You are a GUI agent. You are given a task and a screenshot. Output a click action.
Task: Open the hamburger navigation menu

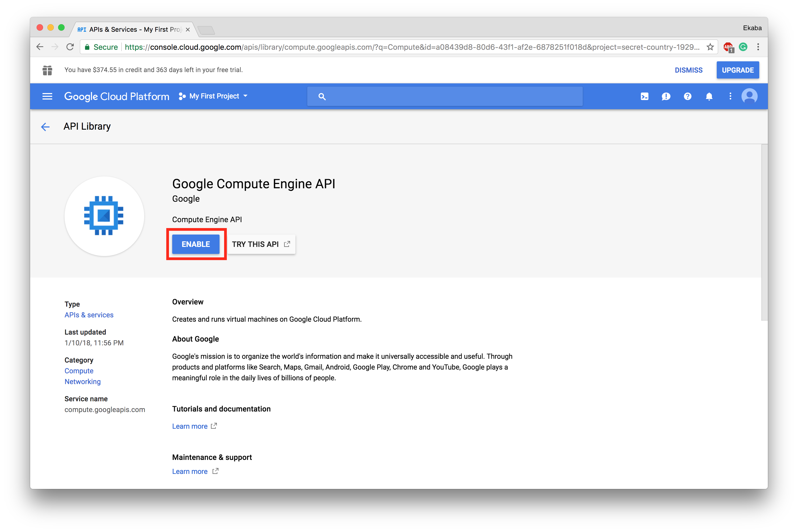coord(47,96)
